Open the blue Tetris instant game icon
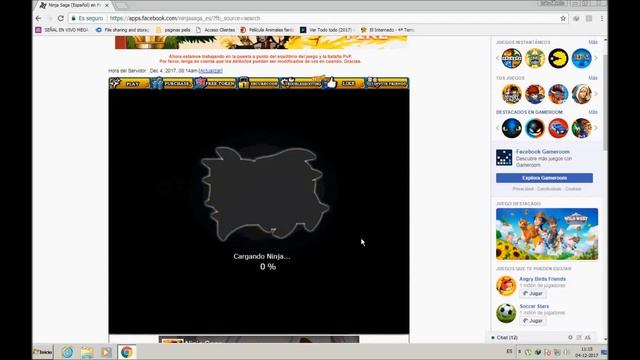This screenshot has width=640, height=360. [581, 58]
